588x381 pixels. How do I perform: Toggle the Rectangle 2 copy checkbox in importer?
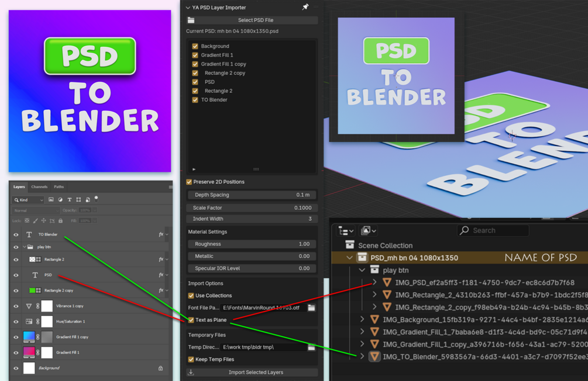(x=195, y=73)
